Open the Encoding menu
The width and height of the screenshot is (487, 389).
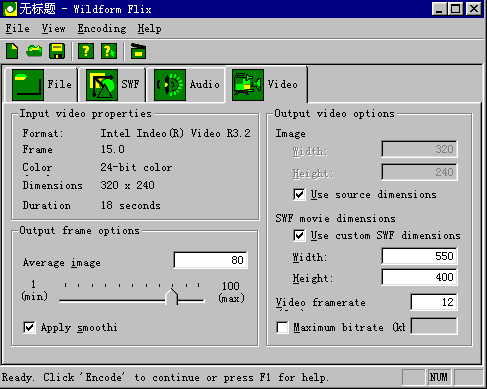pyautogui.click(x=102, y=29)
